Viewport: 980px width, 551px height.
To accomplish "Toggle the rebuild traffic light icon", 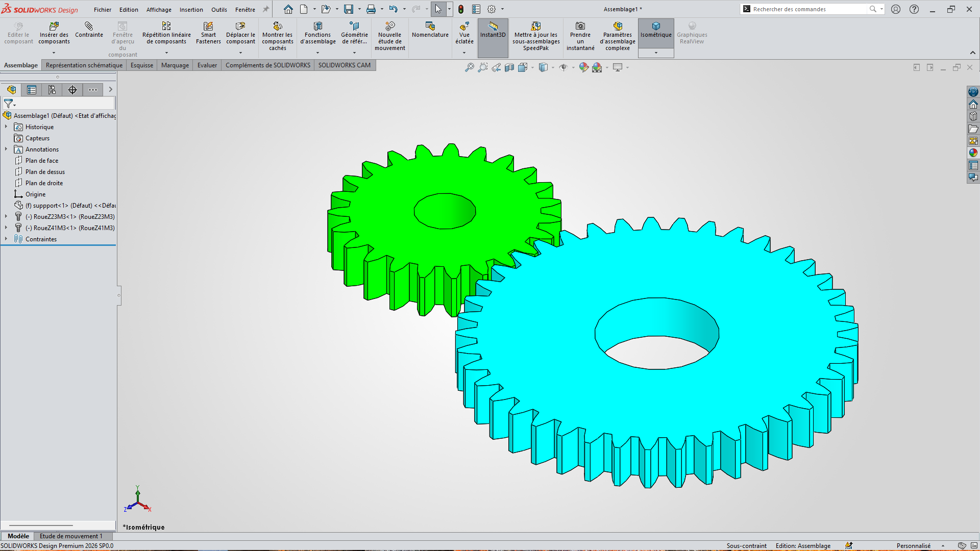I will [461, 9].
